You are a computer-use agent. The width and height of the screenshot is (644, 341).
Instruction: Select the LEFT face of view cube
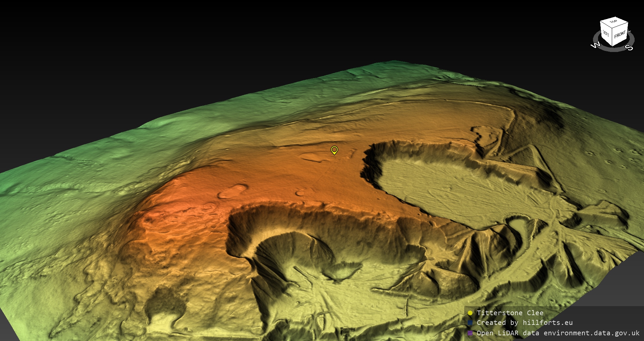pos(606,34)
